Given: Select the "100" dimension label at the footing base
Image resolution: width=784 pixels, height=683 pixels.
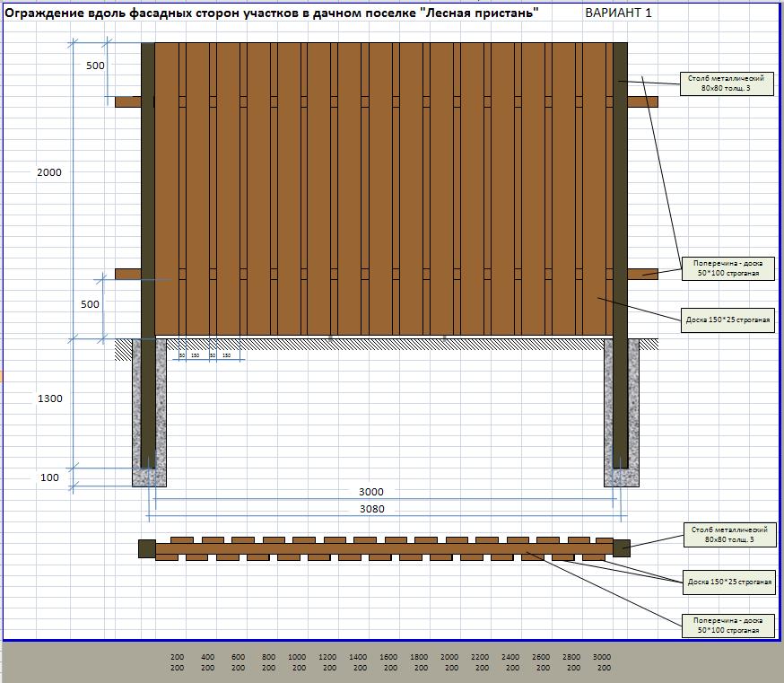Looking at the screenshot, I should (49, 477).
